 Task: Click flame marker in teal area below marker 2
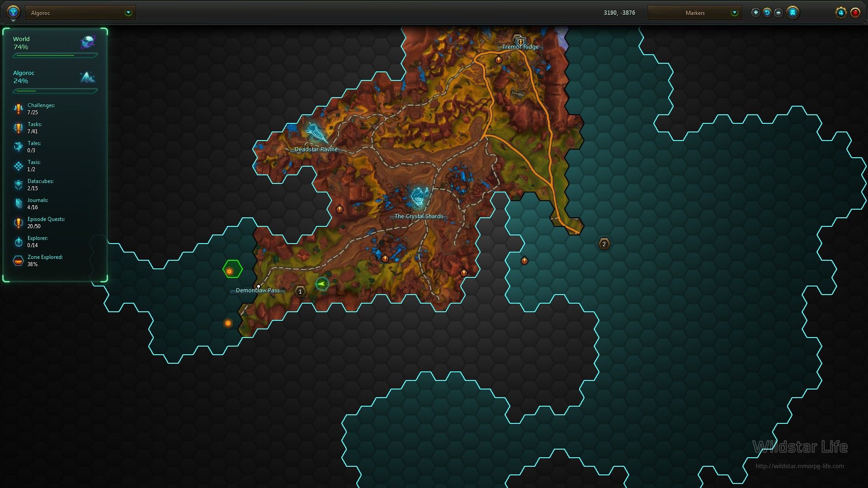coord(524,261)
